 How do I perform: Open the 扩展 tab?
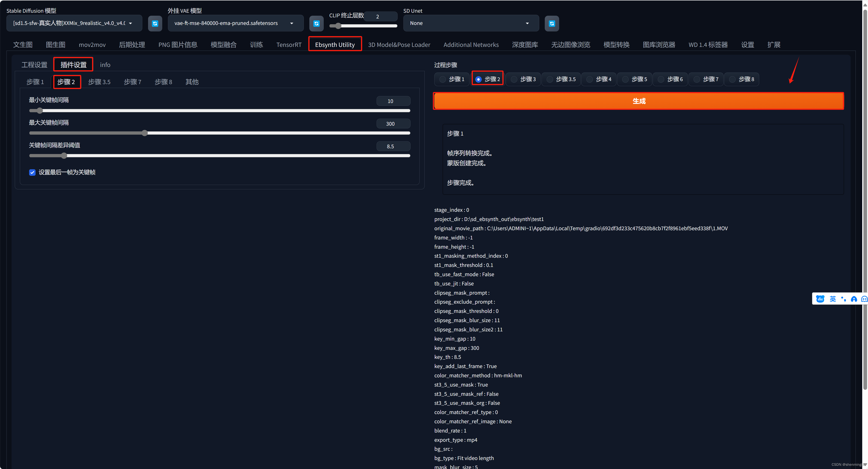click(774, 45)
